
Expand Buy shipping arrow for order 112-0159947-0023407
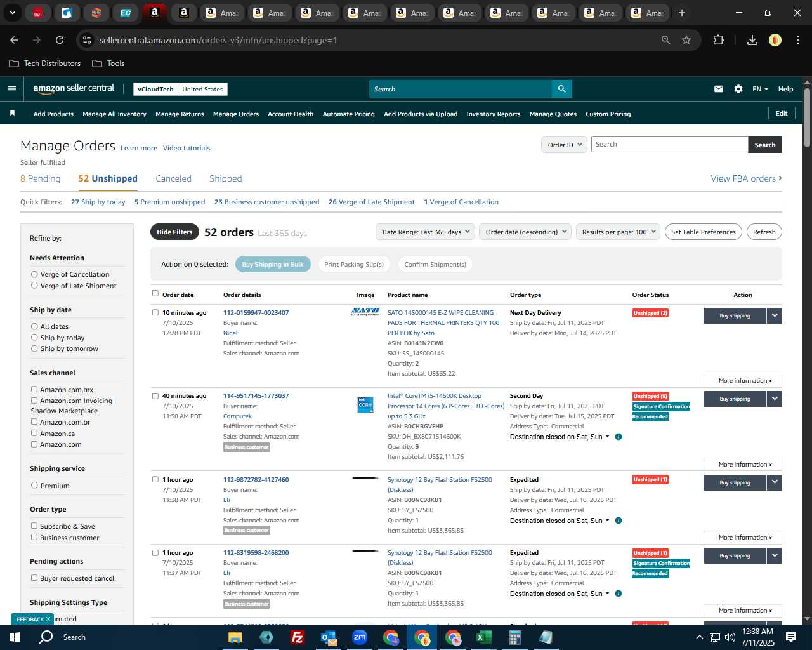(x=775, y=315)
